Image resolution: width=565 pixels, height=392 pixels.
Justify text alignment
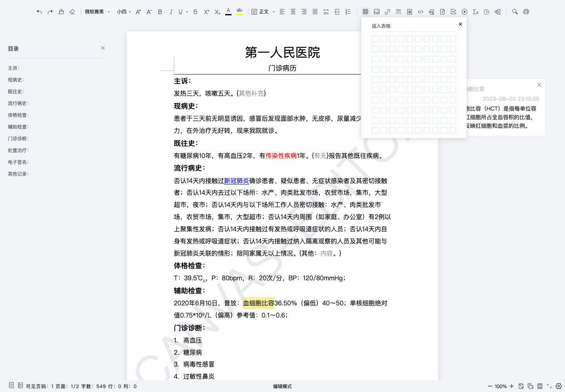tap(315, 12)
